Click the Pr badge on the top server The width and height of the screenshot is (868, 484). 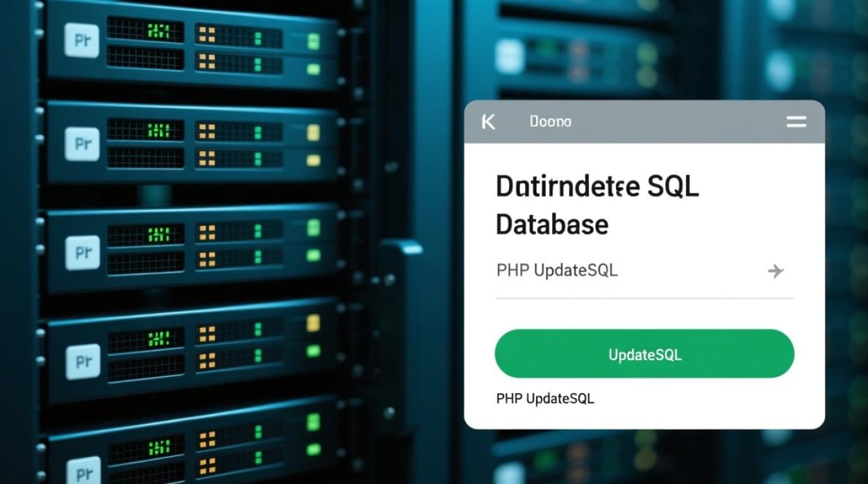click(81, 42)
